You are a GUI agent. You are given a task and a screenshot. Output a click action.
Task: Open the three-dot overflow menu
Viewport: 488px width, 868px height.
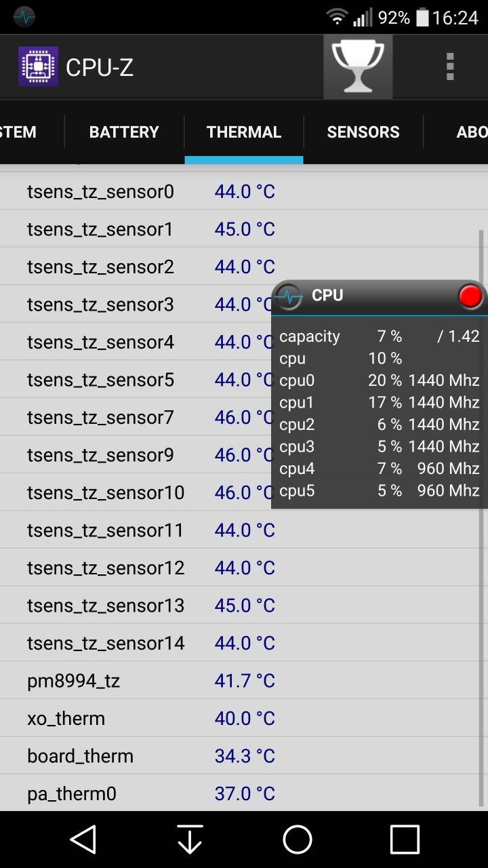449,66
